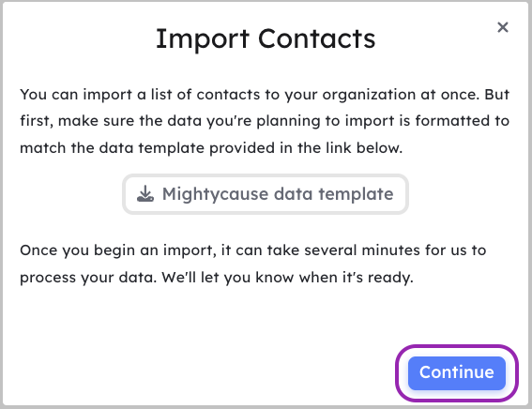532x409 pixels.
Task: Click the line starting "Once you begin an import"
Action: pyautogui.click(x=253, y=250)
